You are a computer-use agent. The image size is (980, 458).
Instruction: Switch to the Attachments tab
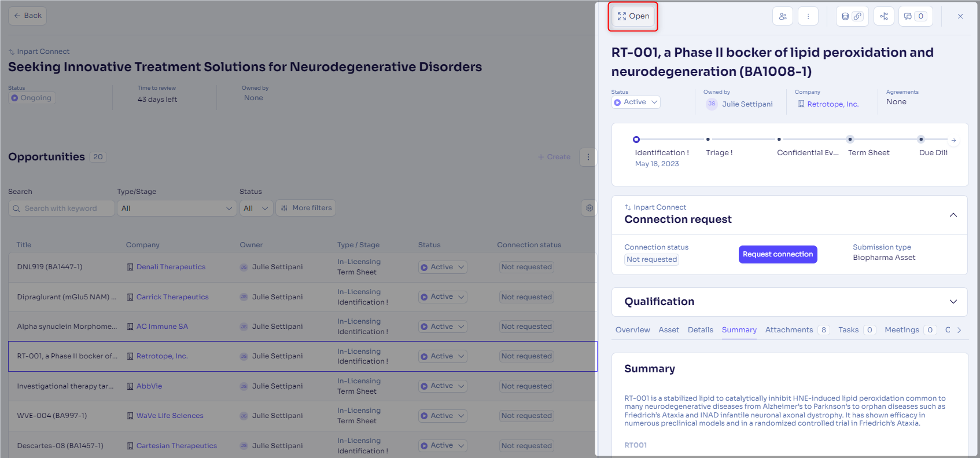[x=789, y=330]
